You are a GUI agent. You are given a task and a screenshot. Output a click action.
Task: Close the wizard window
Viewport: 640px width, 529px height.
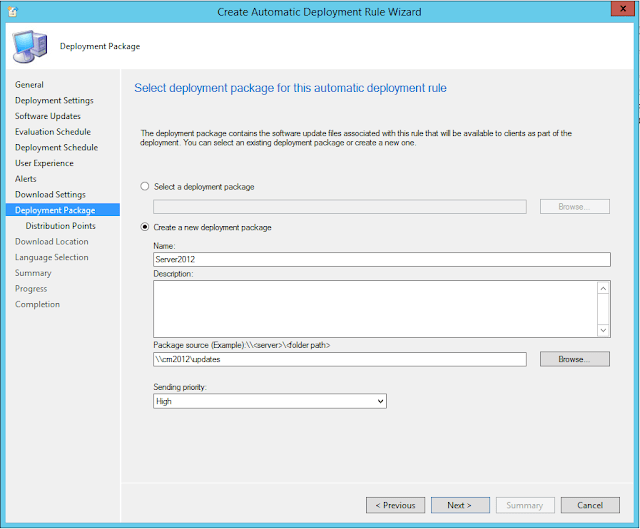click(x=618, y=10)
